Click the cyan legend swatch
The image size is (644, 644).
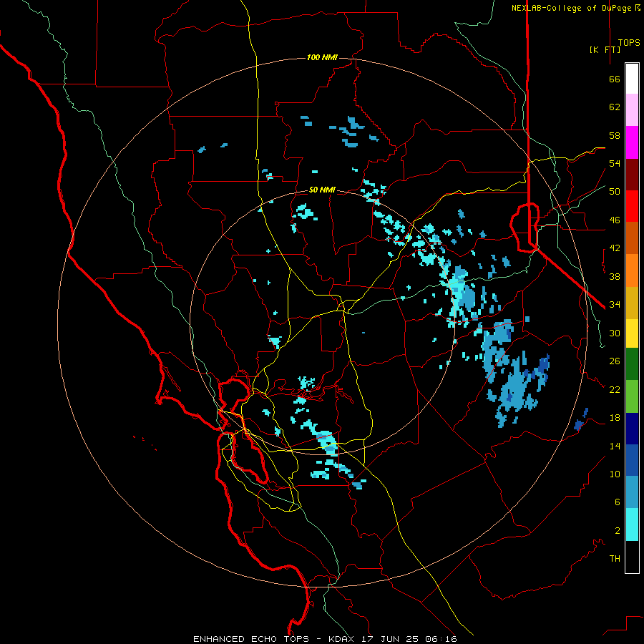point(632,525)
